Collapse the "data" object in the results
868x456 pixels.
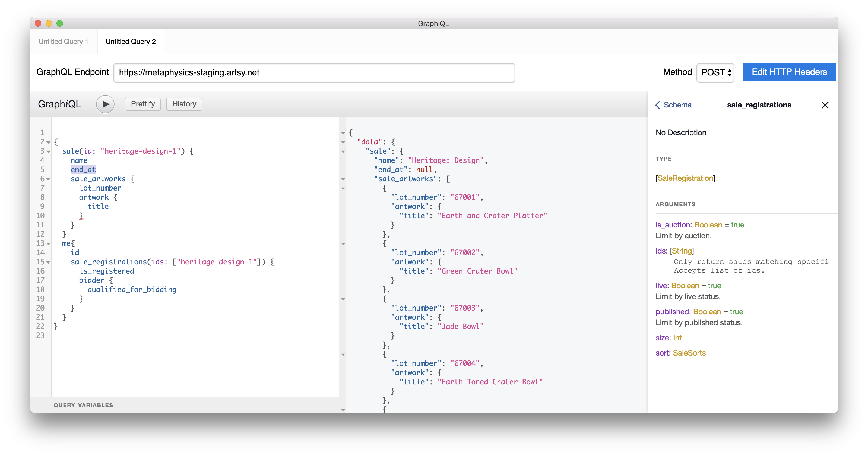[343, 142]
